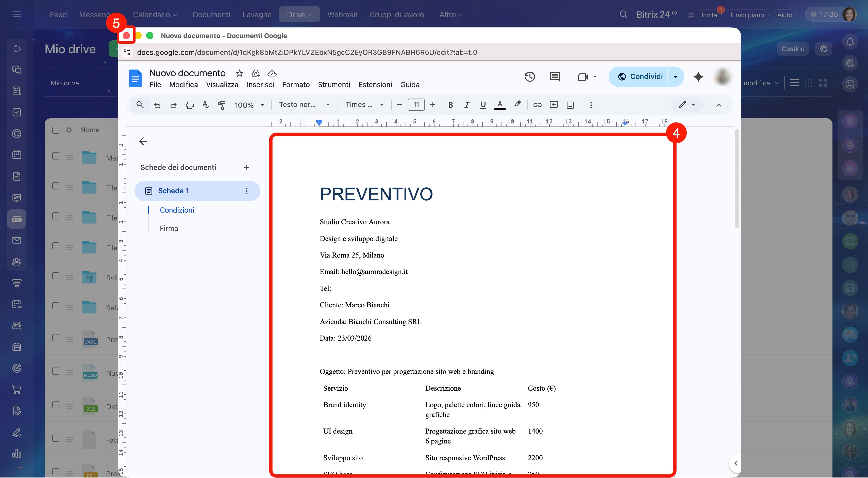
Task: Star the Nuovo documento title
Action: (239, 73)
